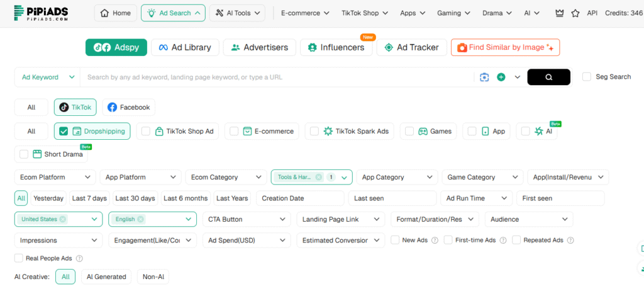Open the Ad Run Time dropdown
The width and height of the screenshot is (644, 291).
coord(477,198)
